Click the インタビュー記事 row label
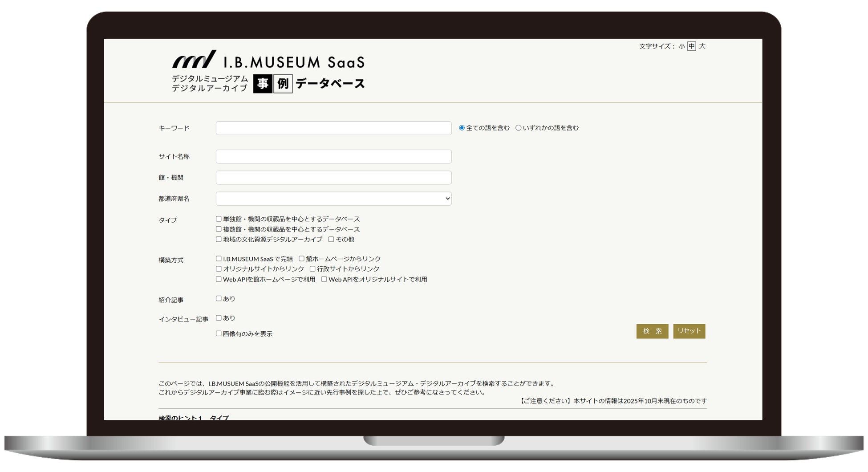This screenshot has width=868, height=472. point(183,319)
